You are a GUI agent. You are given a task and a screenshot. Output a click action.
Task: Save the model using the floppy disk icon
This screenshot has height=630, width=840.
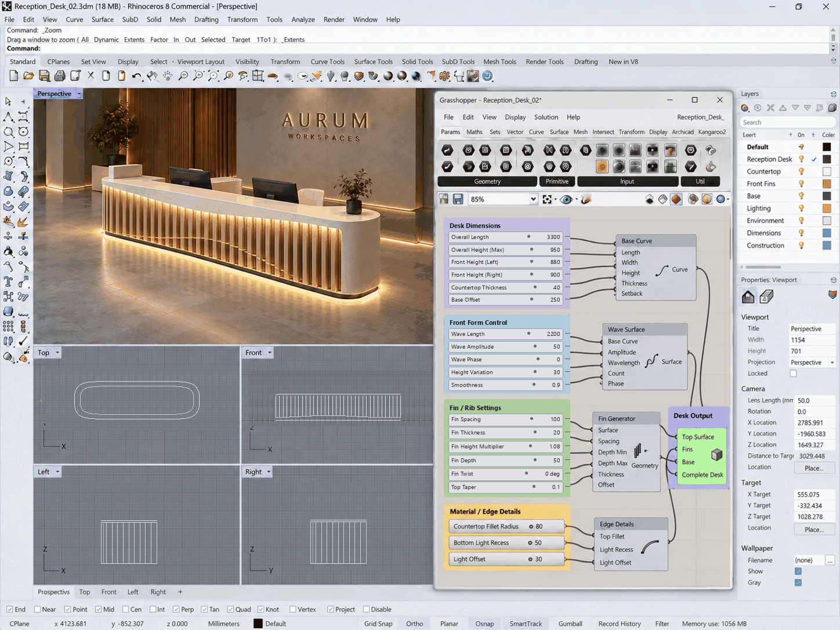(44, 76)
